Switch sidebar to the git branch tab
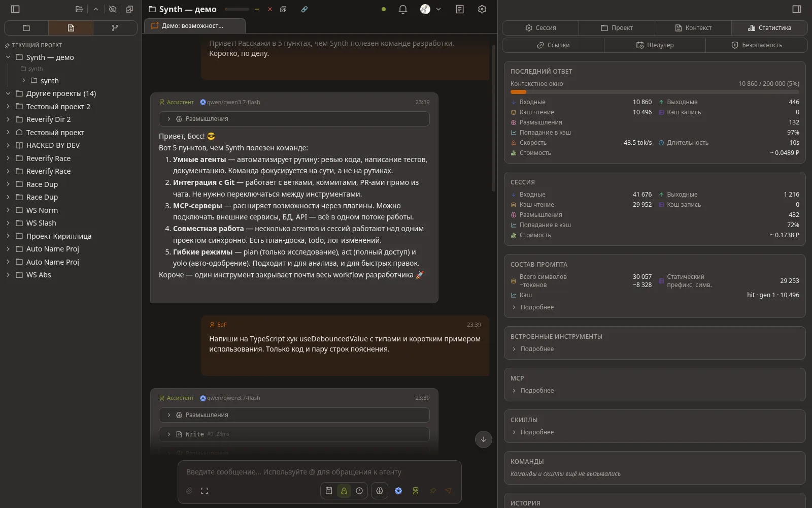The height and width of the screenshot is (508, 812). point(115,28)
